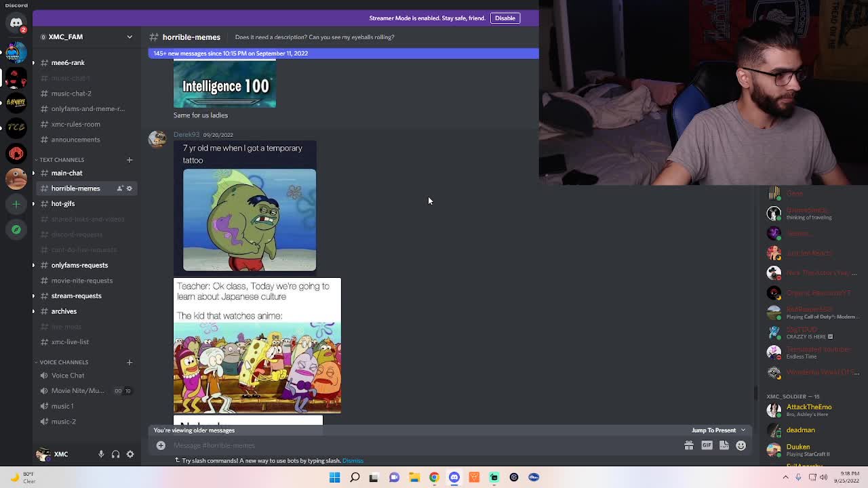Open xmc-rules-room channel

tap(87, 124)
